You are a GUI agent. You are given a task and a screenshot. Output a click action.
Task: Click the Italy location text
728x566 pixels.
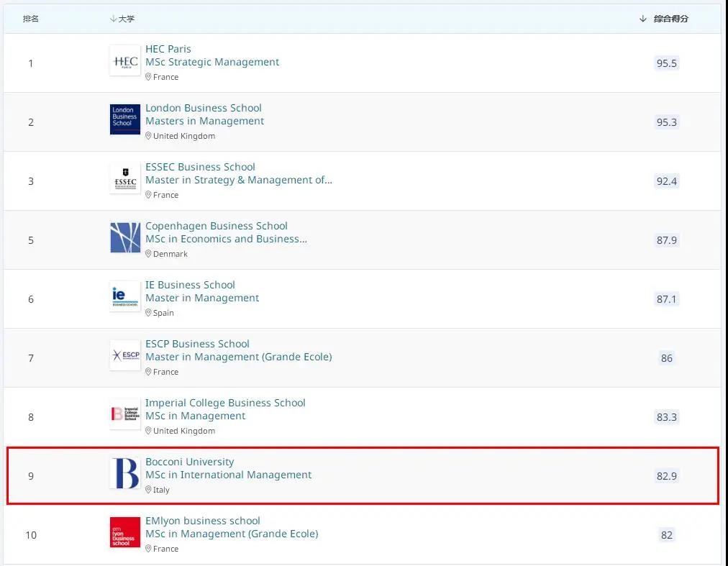(161, 490)
